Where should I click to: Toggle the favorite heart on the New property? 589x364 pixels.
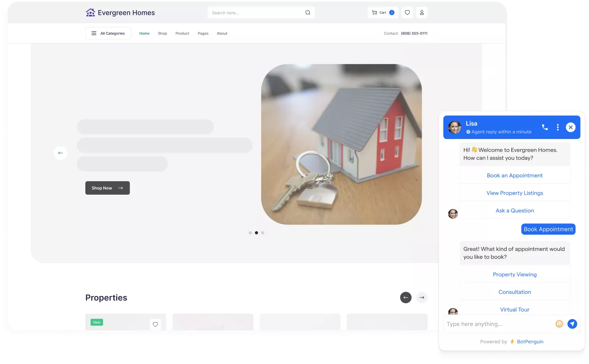(155, 324)
